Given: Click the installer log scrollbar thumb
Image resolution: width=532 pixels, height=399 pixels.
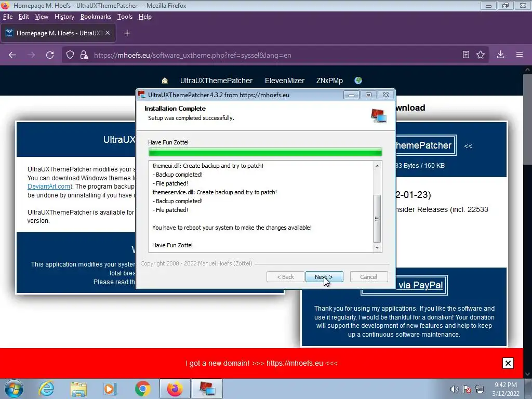Looking at the screenshot, I should [x=377, y=219].
